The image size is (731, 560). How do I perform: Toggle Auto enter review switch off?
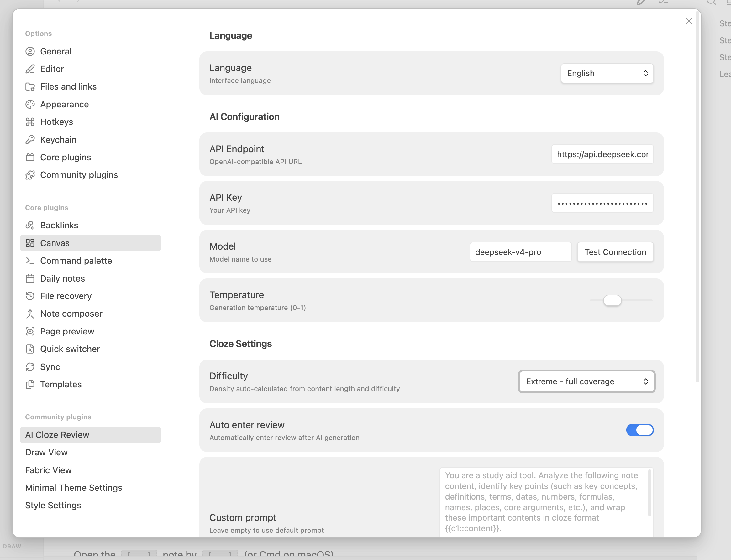(639, 430)
